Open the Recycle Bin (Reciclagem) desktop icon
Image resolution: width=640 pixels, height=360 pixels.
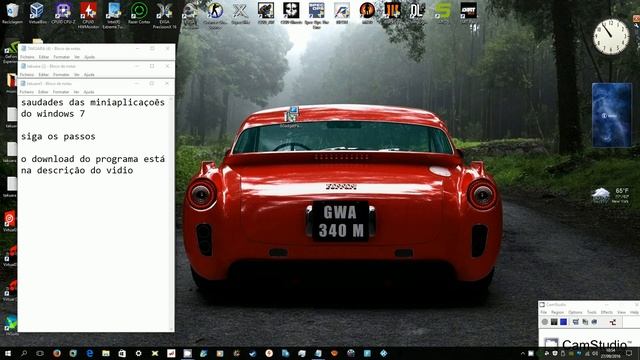pyautogui.click(x=12, y=13)
